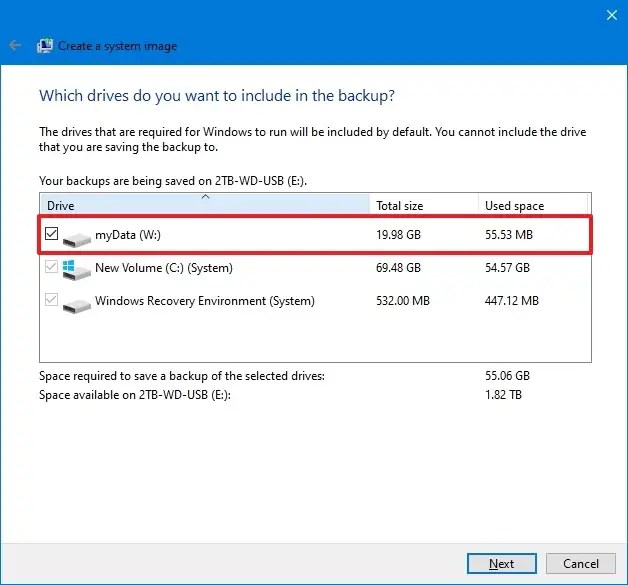The width and height of the screenshot is (628, 585).
Task: Click the Next button
Action: point(501,563)
